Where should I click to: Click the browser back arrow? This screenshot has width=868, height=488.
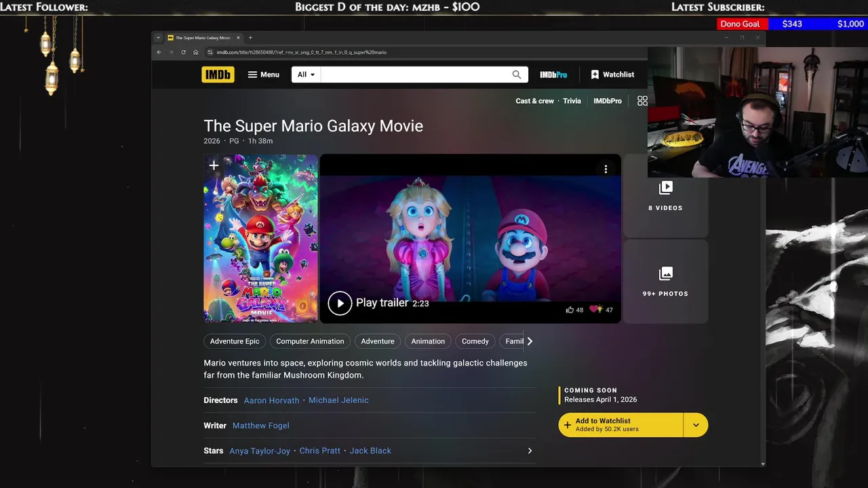pyautogui.click(x=159, y=52)
